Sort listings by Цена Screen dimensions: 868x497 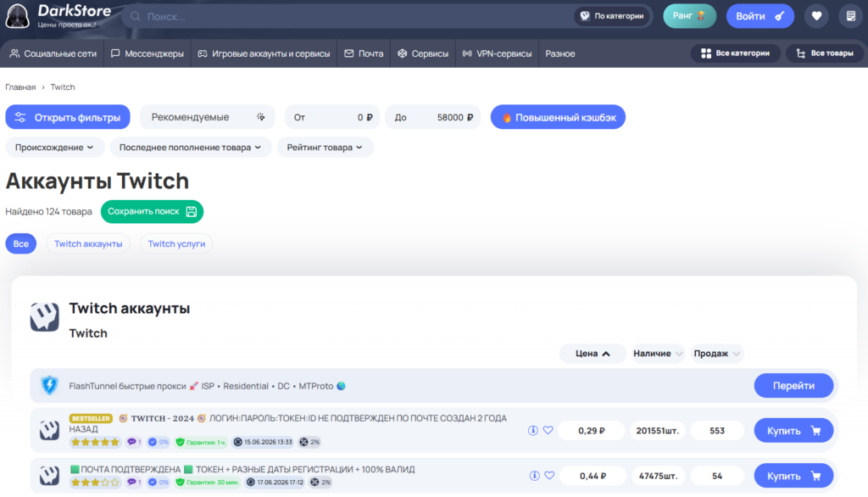click(593, 354)
